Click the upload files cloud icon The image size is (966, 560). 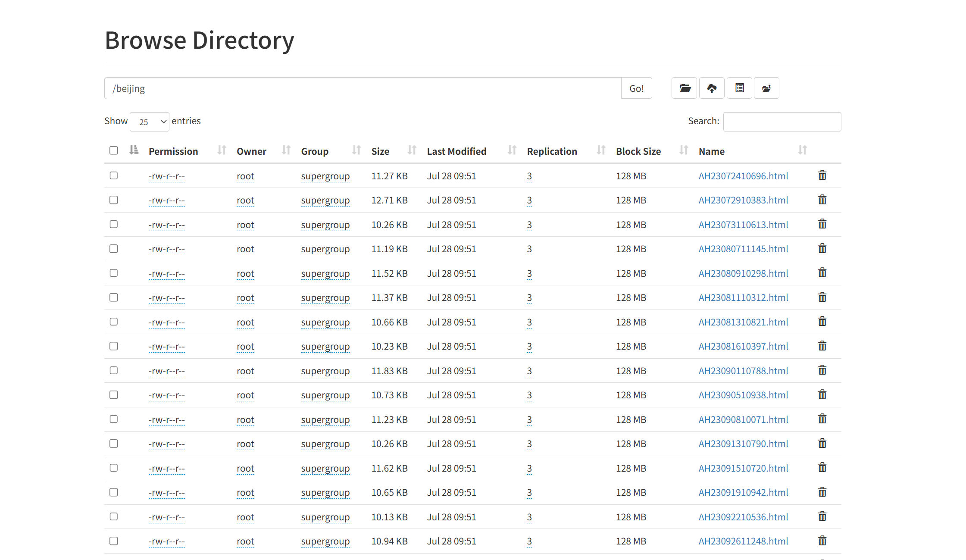tap(712, 88)
